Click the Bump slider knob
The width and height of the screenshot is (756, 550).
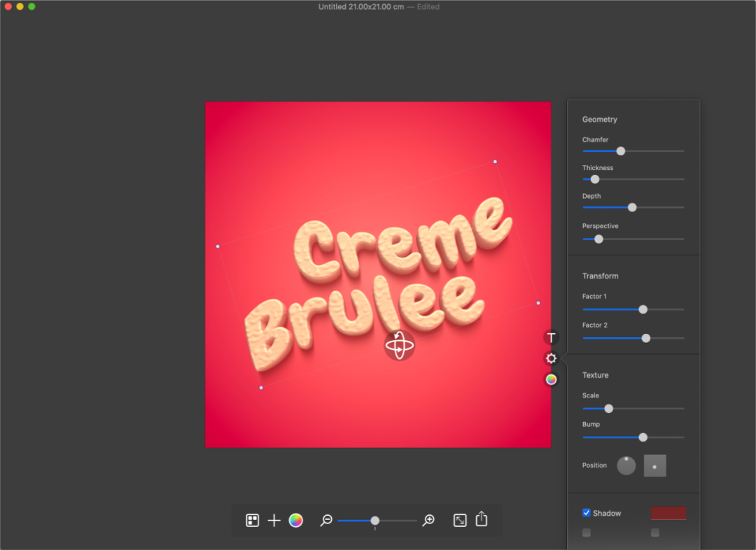click(x=643, y=437)
